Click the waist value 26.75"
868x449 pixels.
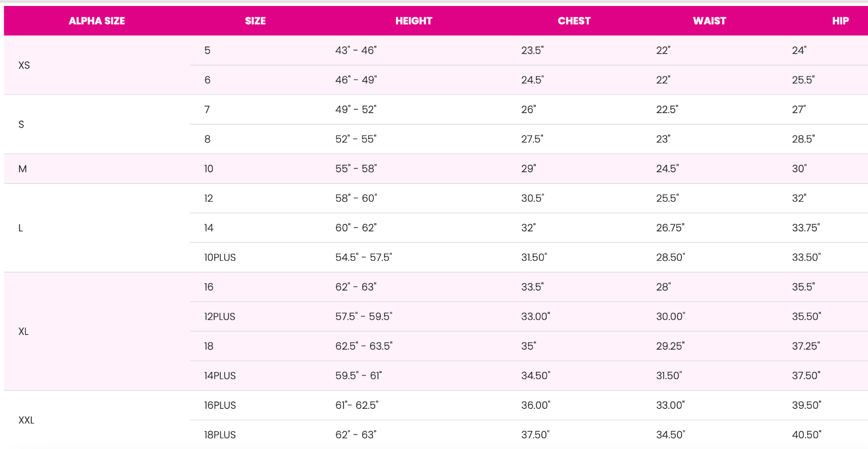(671, 228)
